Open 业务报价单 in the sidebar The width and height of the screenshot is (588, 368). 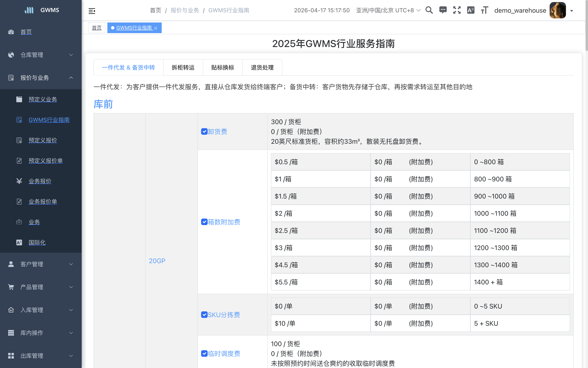point(43,202)
